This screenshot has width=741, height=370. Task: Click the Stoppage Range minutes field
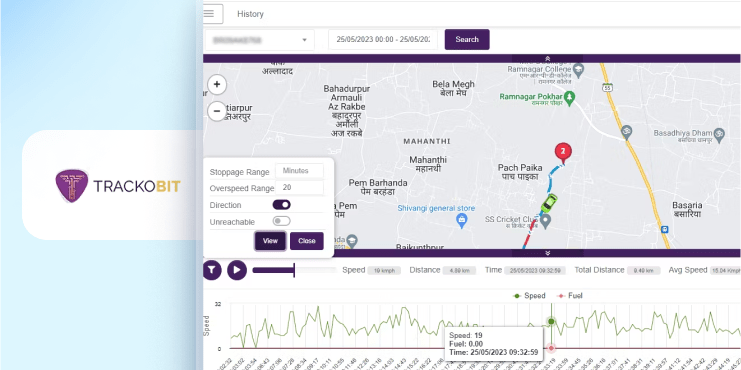300,171
